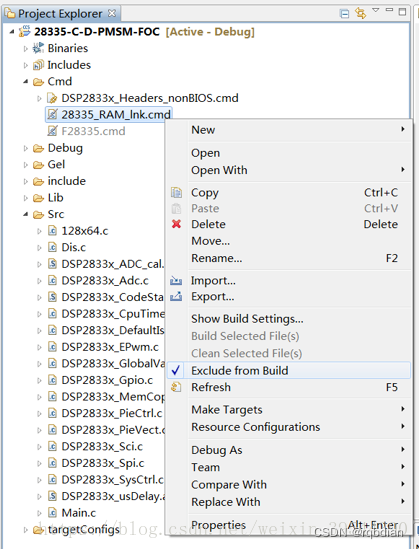
Task: Select DSP2833x_PieCtrl.c file
Action: pyautogui.click(x=112, y=414)
